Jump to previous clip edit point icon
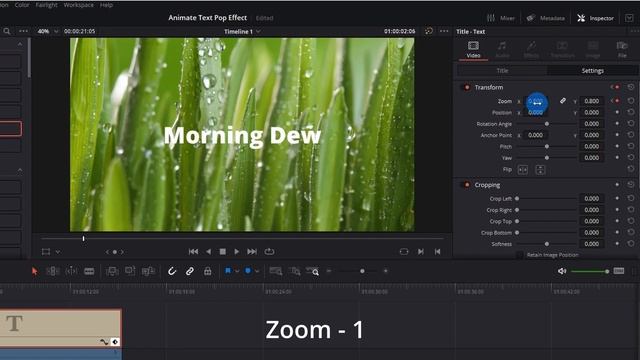This screenshot has height=360, width=640. pos(437,251)
